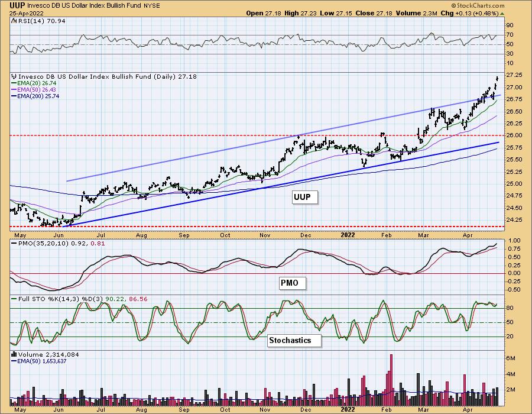Click the UUP ticker symbol in header
The image size is (532, 414).
tap(17, 5)
